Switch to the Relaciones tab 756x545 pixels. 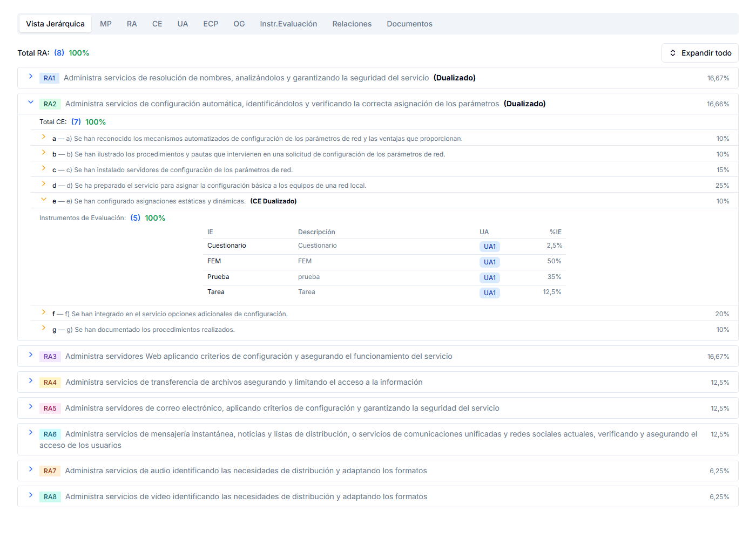click(x=352, y=24)
